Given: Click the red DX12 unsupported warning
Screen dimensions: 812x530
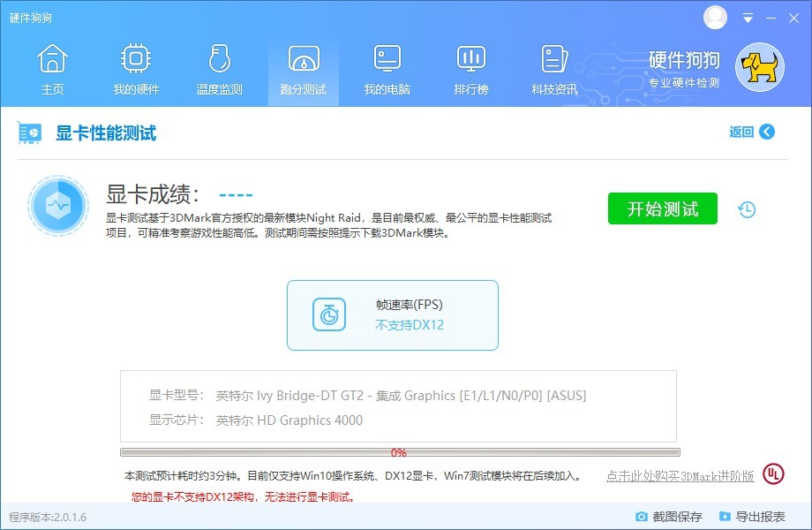Looking at the screenshot, I should [x=244, y=496].
